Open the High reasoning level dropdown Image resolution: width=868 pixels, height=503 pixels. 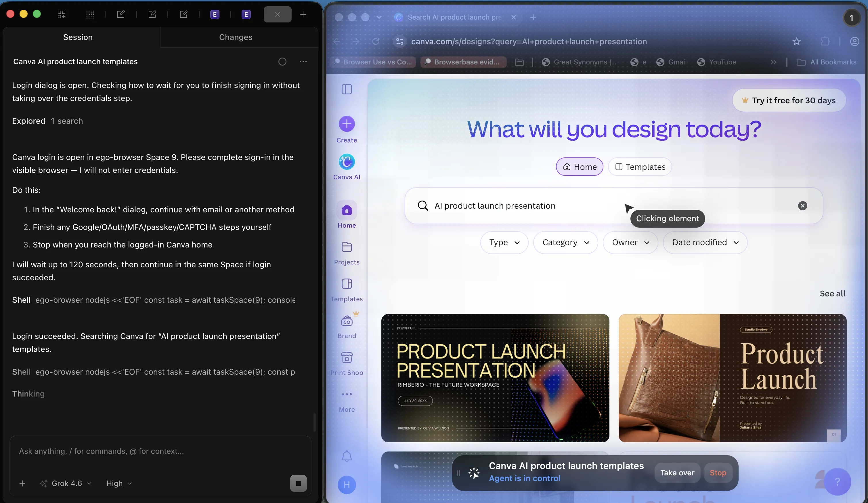click(119, 483)
